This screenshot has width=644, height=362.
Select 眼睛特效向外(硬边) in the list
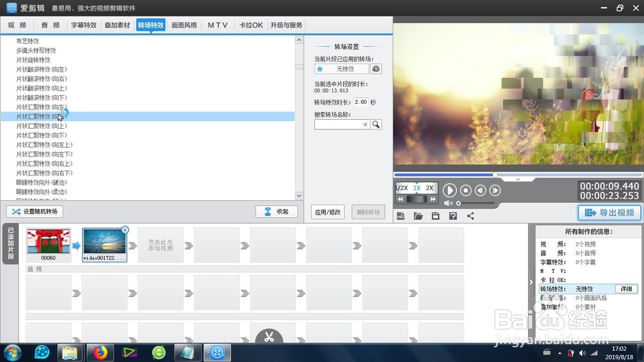pyautogui.click(x=41, y=182)
